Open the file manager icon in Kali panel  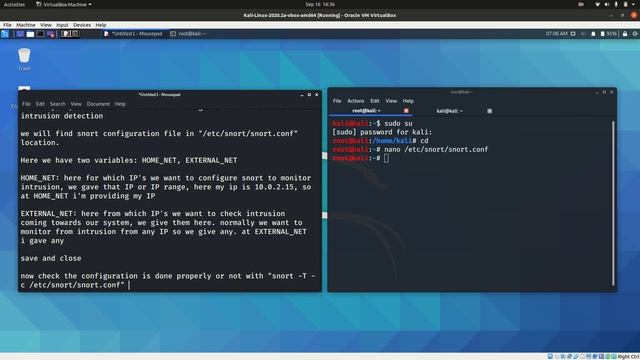click(30, 34)
